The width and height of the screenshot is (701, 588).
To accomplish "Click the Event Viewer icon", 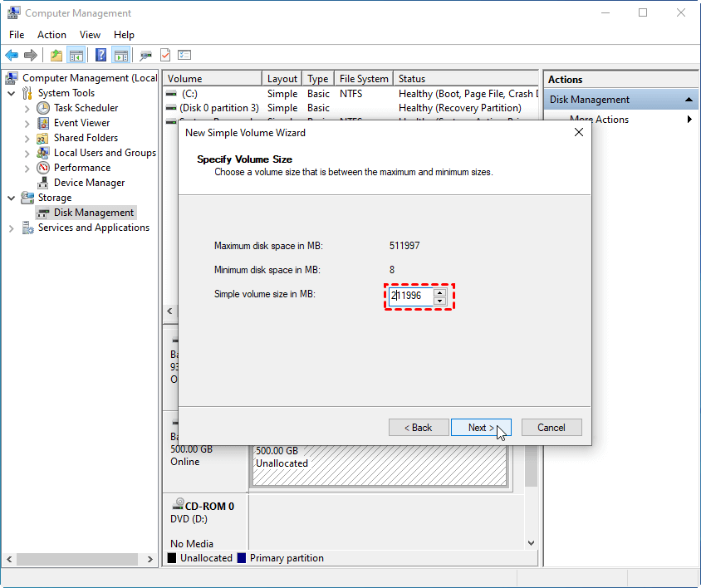I will pyautogui.click(x=43, y=123).
